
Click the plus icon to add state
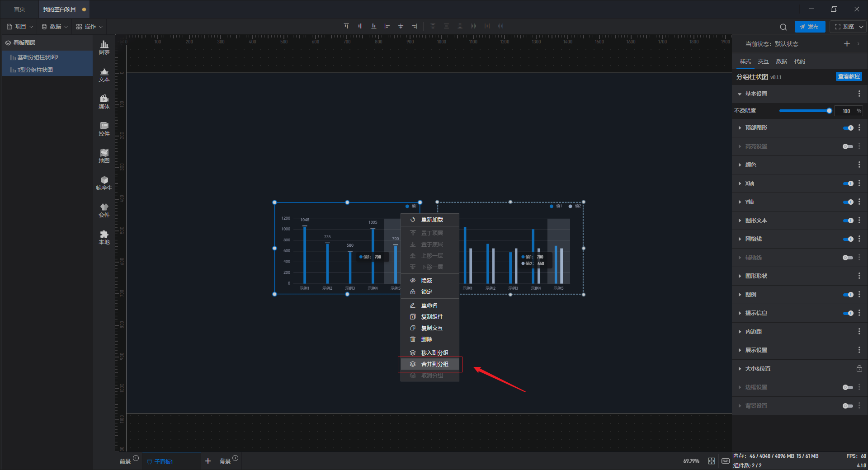(x=847, y=44)
